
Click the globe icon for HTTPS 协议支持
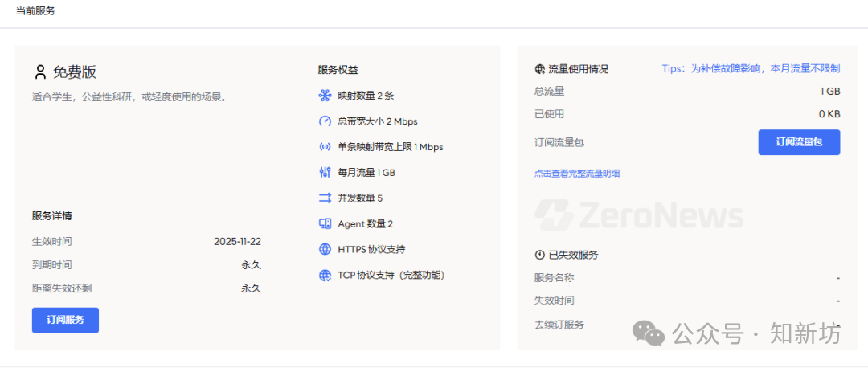(325, 250)
